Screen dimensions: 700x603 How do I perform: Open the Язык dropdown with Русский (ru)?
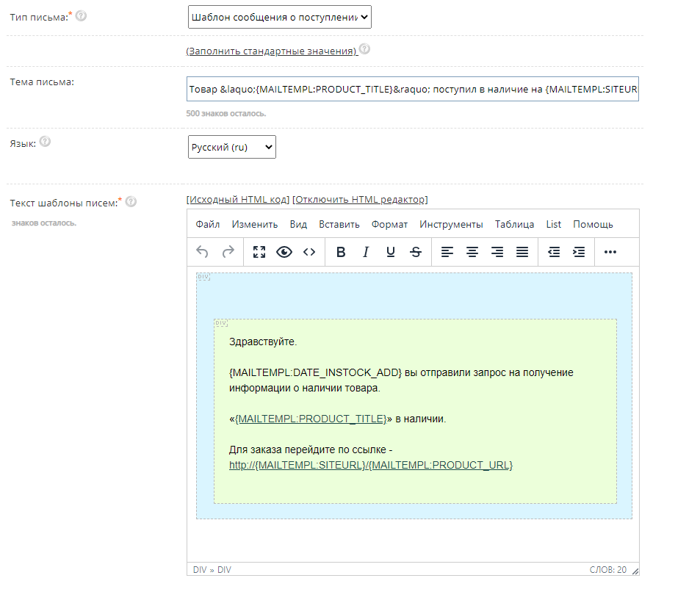pyautogui.click(x=231, y=147)
